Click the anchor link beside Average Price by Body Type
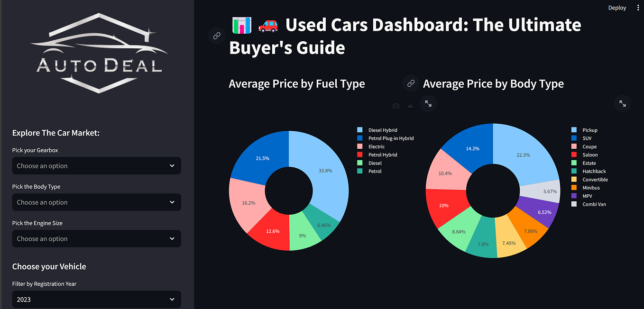Viewport: 644px width, 309px height. click(x=410, y=83)
